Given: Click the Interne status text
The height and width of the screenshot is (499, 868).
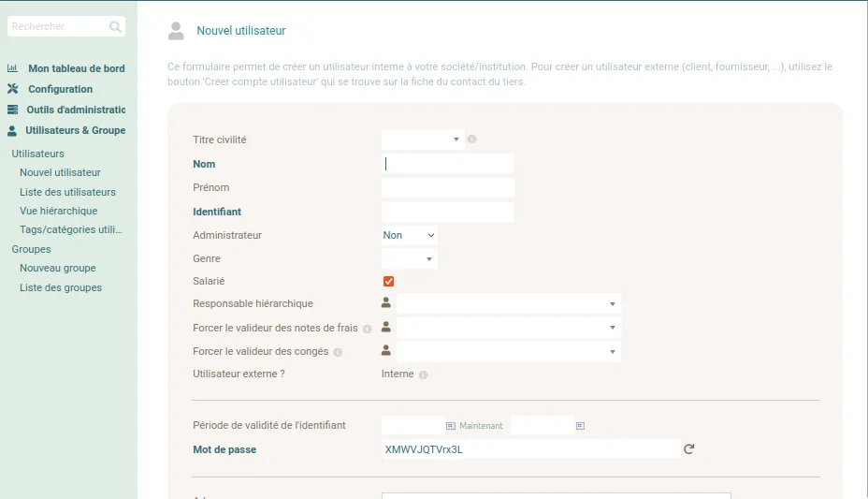Looking at the screenshot, I should (x=398, y=374).
